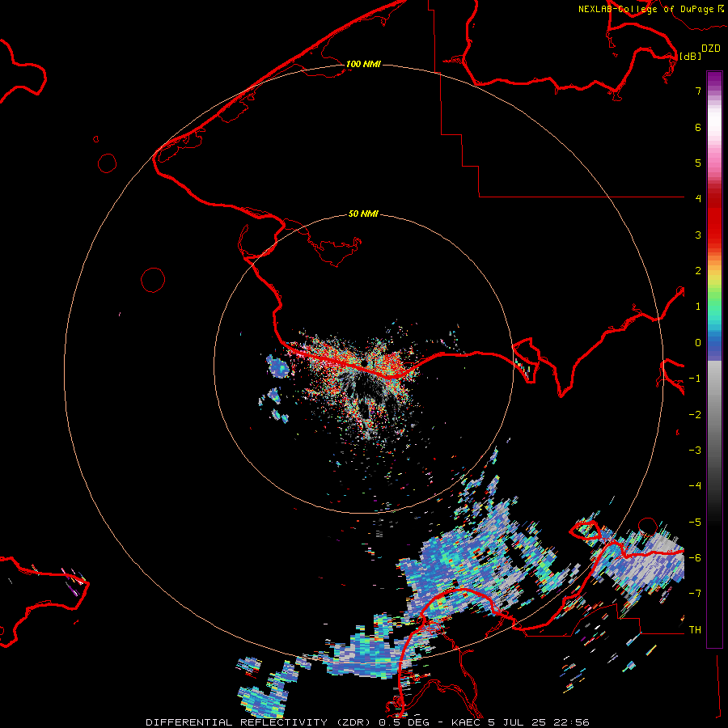Viewport: 728px width, 728px height.
Task: Click the KAEC station identifier in caption
Action: point(467,722)
